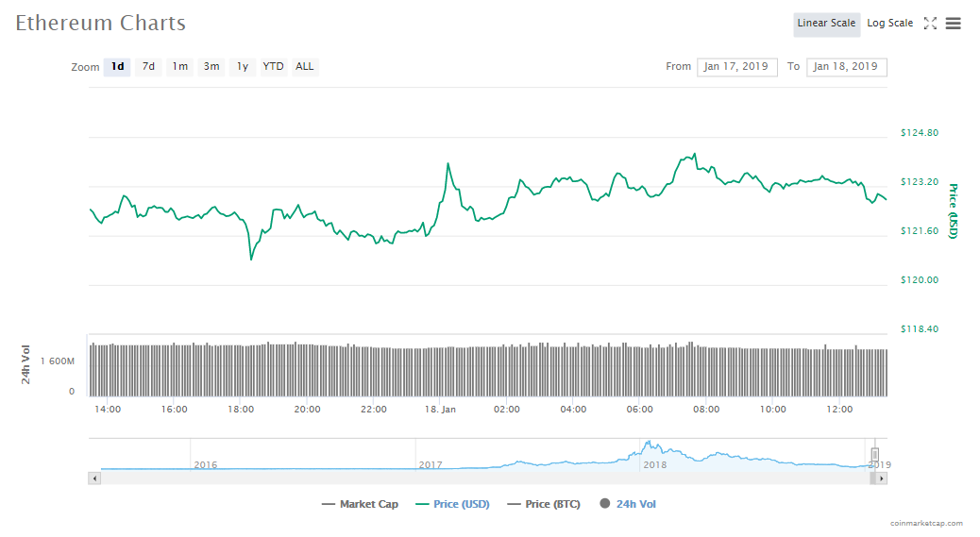The image size is (980, 537).
Task: Choose the 1y zoom range
Action: 243,67
